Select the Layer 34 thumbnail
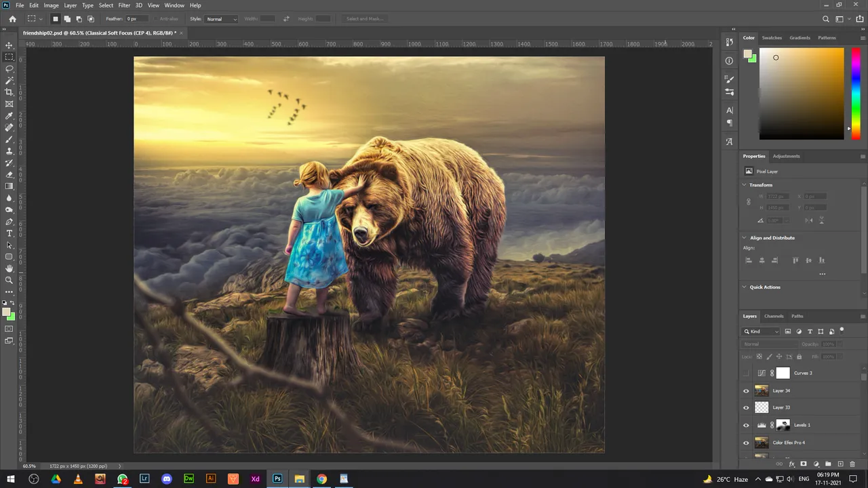Viewport: 868px width, 488px height. pos(762,390)
